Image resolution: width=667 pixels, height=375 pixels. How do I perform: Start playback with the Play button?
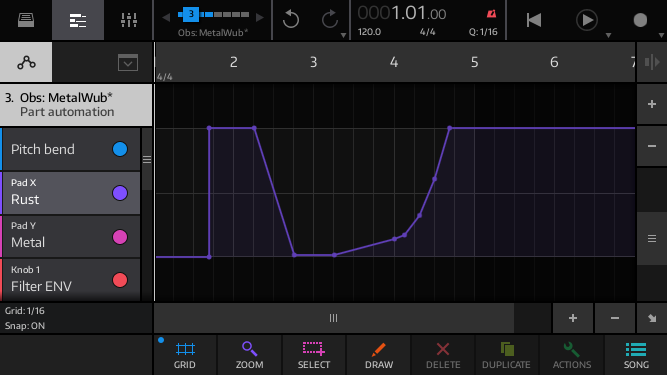(x=587, y=20)
